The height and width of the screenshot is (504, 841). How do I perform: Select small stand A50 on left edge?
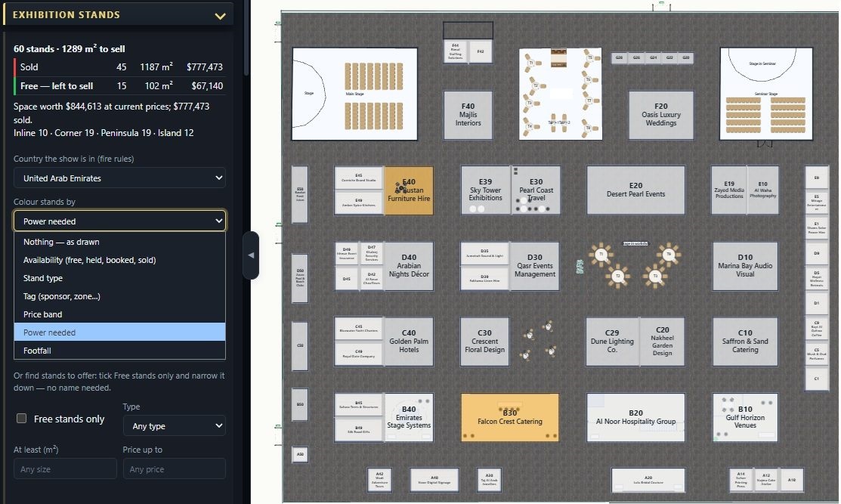(300, 454)
